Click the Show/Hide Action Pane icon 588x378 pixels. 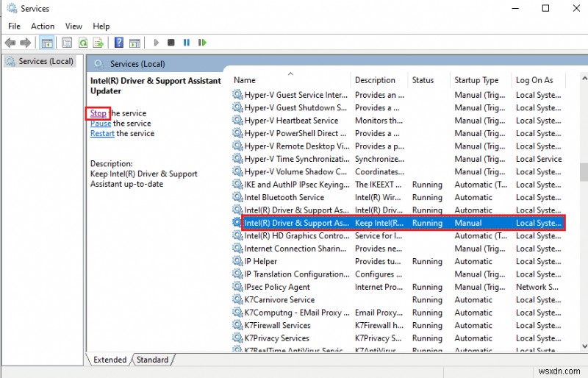[135, 43]
